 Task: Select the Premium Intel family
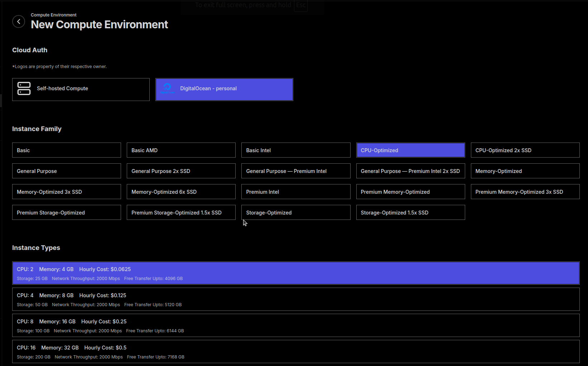click(296, 192)
